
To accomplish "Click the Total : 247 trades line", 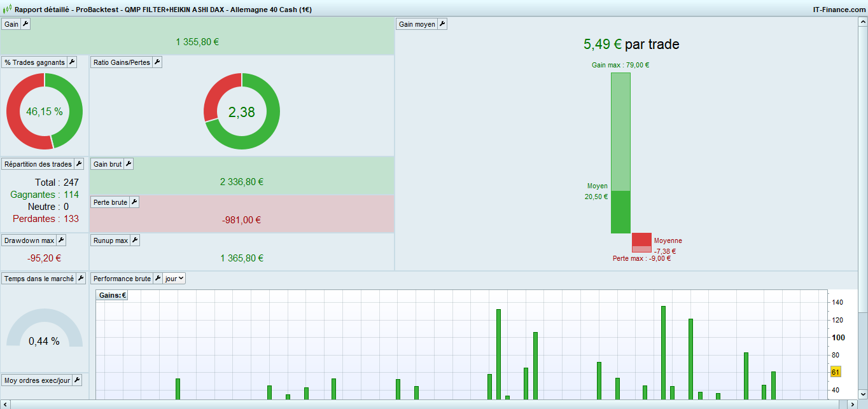I will pyautogui.click(x=57, y=183).
